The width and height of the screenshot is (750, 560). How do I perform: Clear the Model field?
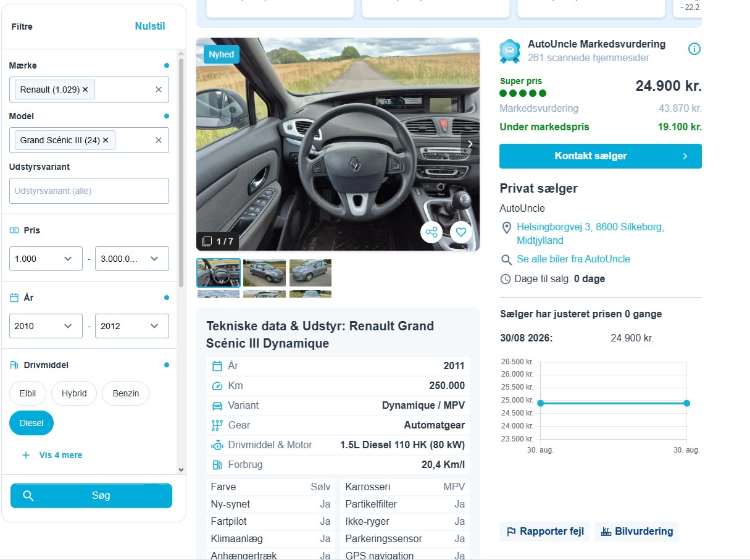tap(158, 140)
